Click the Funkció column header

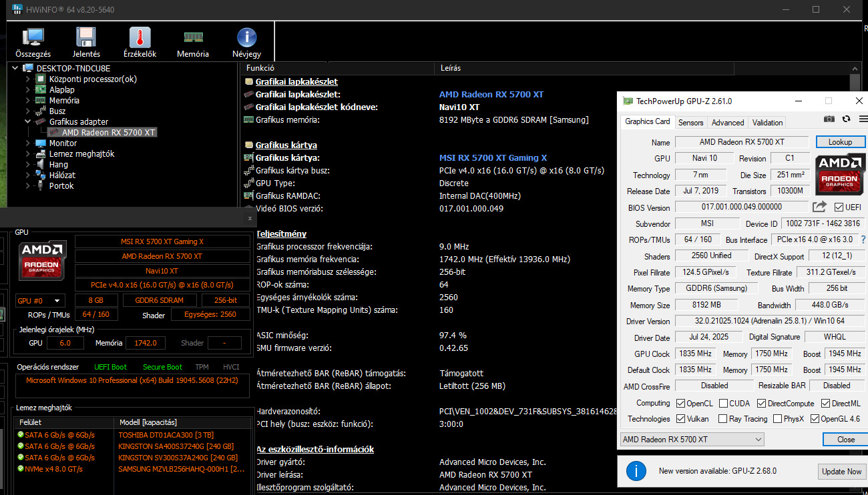[339, 68]
